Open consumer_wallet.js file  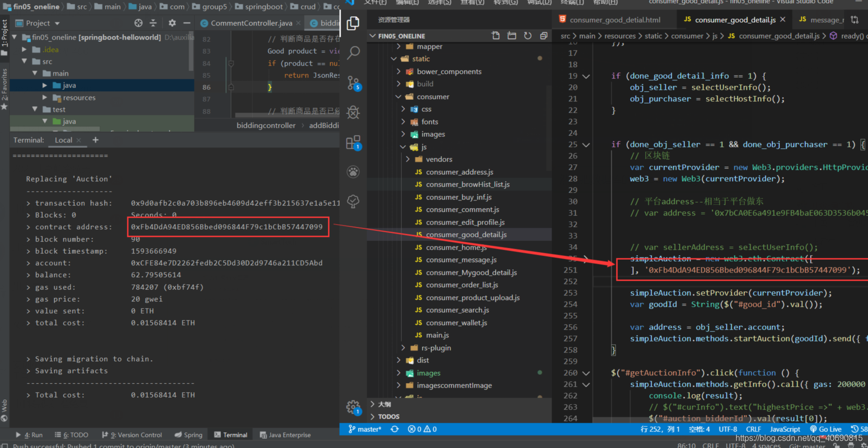456,323
